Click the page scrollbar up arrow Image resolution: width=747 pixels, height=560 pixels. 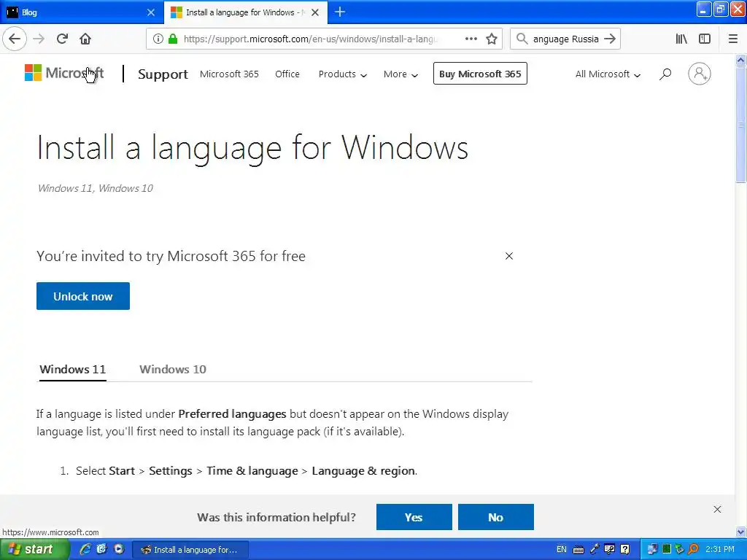(x=741, y=60)
